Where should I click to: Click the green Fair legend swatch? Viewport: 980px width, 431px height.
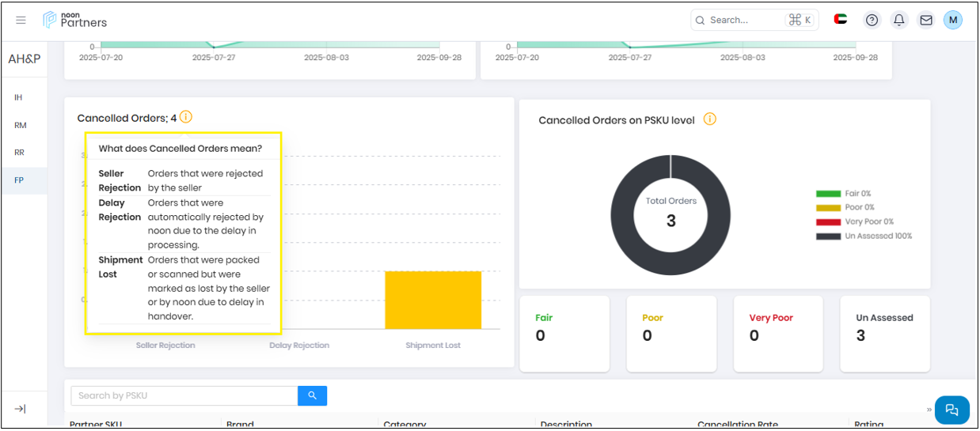(x=828, y=194)
